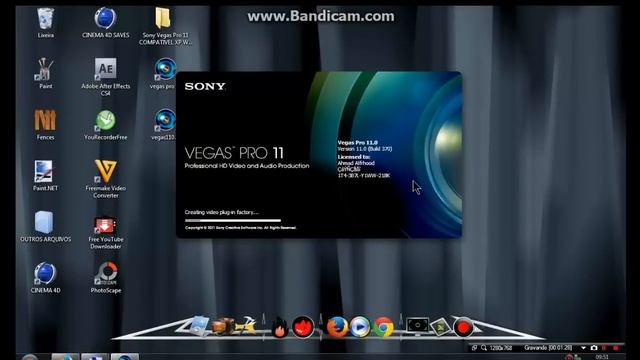Click the brown chest icon in the dock
The image size is (640, 360).
(223, 326)
